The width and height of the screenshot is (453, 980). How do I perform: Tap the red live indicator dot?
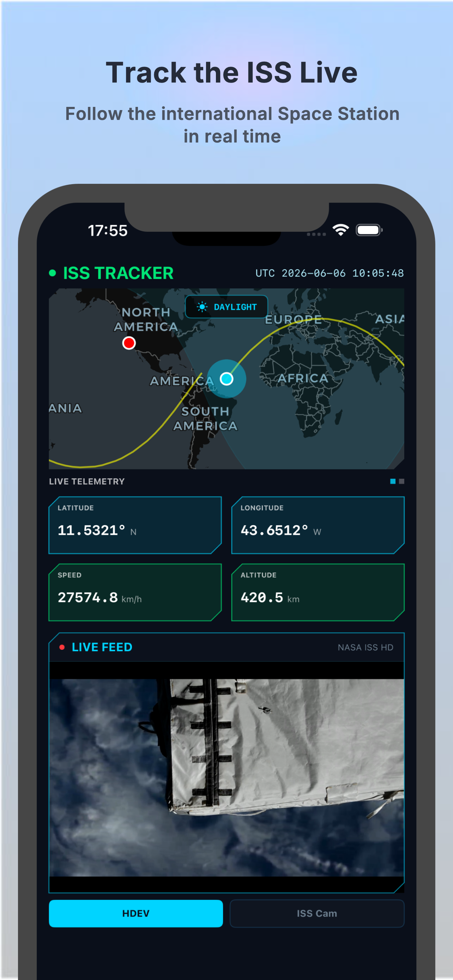(x=62, y=647)
